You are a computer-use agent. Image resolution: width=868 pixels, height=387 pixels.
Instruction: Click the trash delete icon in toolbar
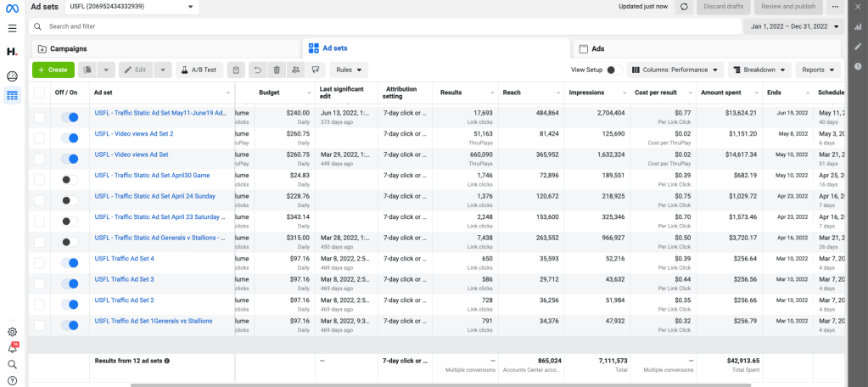276,70
